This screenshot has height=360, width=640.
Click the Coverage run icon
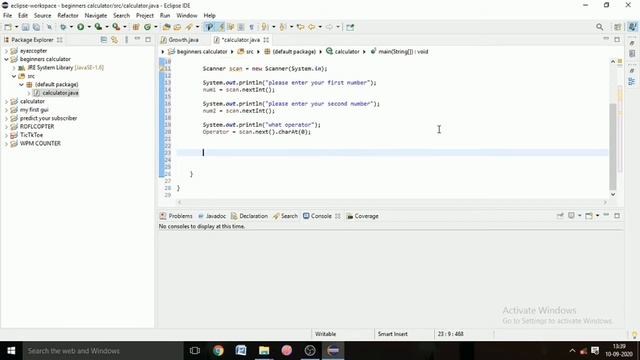point(98,27)
